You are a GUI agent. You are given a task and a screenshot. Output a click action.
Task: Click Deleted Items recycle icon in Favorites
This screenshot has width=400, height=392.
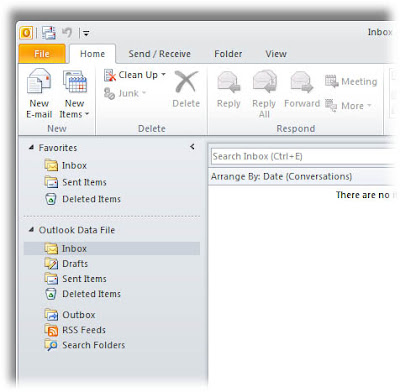pos(51,199)
